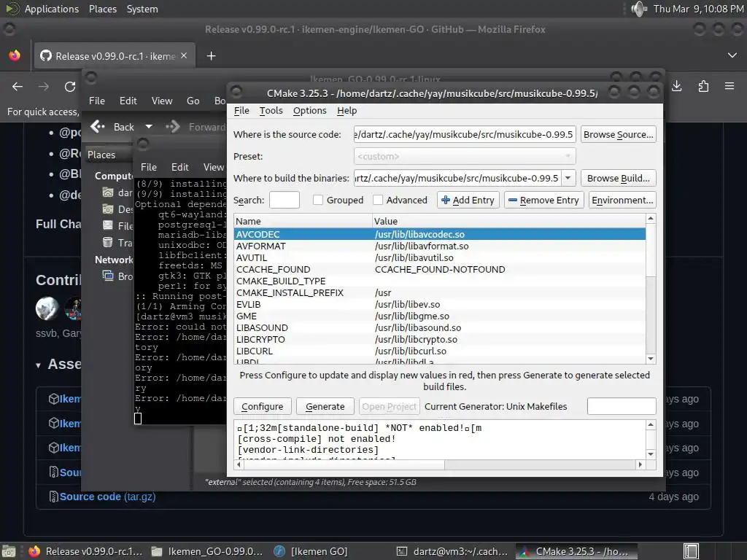Viewport: 747px width, 560px height.
Task: Click the Firefox back arrow
Action: click(18, 86)
